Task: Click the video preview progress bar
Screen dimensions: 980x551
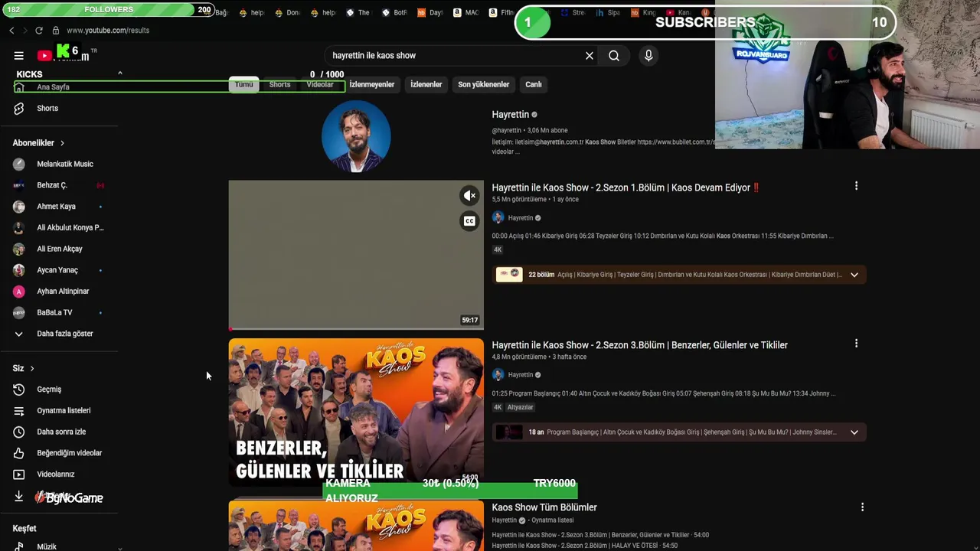Action: click(x=356, y=329)
